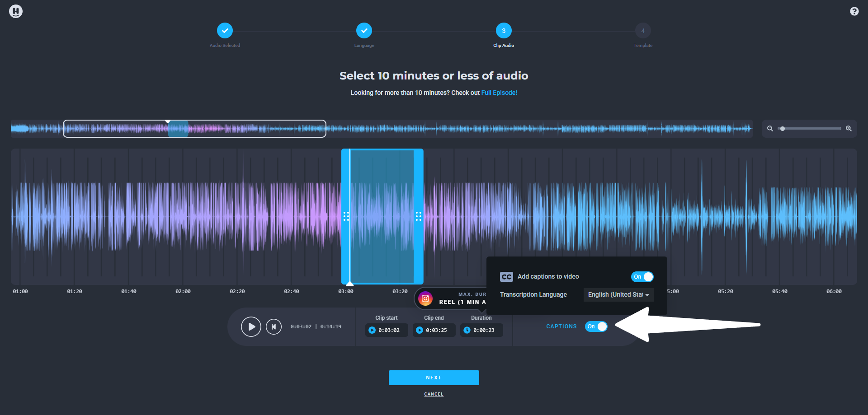The width and height of the screenshot is (868, 415).
Task: Click the 02:00 timeline label
Action: [x=183, y=291]
